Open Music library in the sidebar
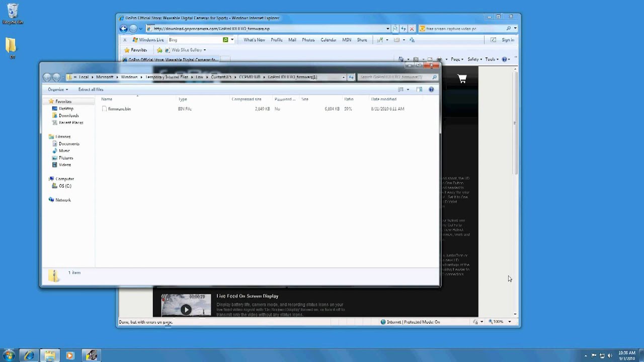644x362 pixels. click(64, 151)
